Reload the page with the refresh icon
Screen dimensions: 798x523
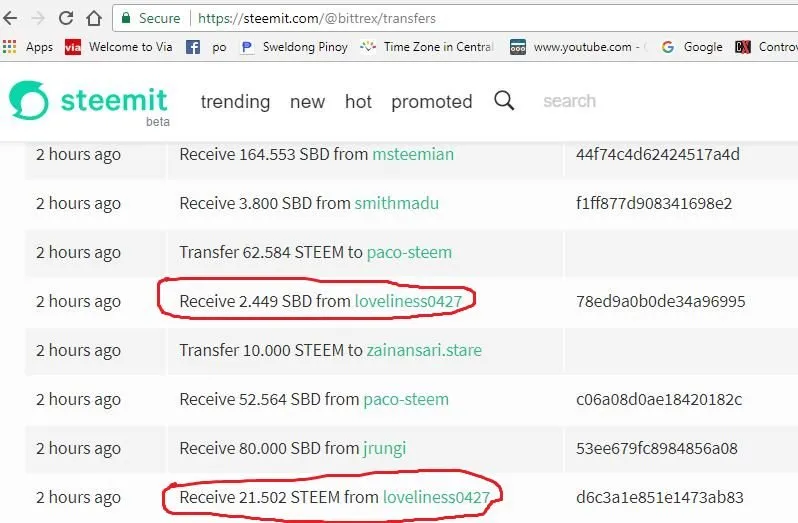[x=66, y=18]
